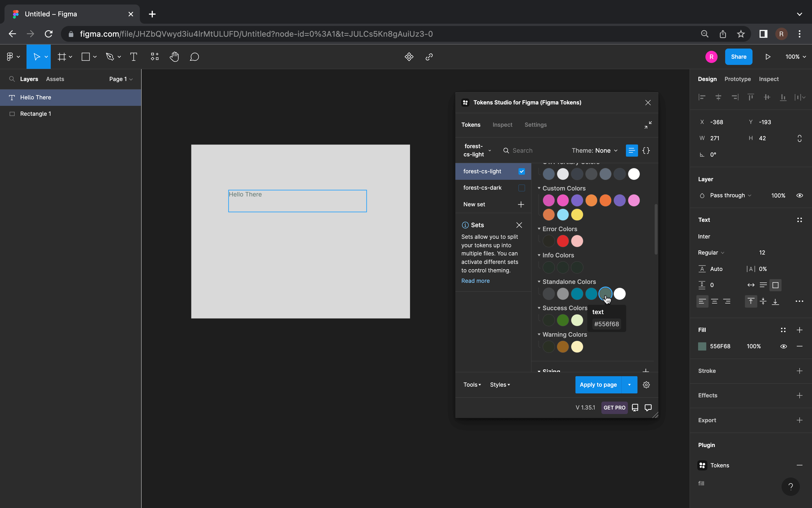Open the Page 1 dropdown
This screenshot has width=812, height=508.
tap(121, 79)
